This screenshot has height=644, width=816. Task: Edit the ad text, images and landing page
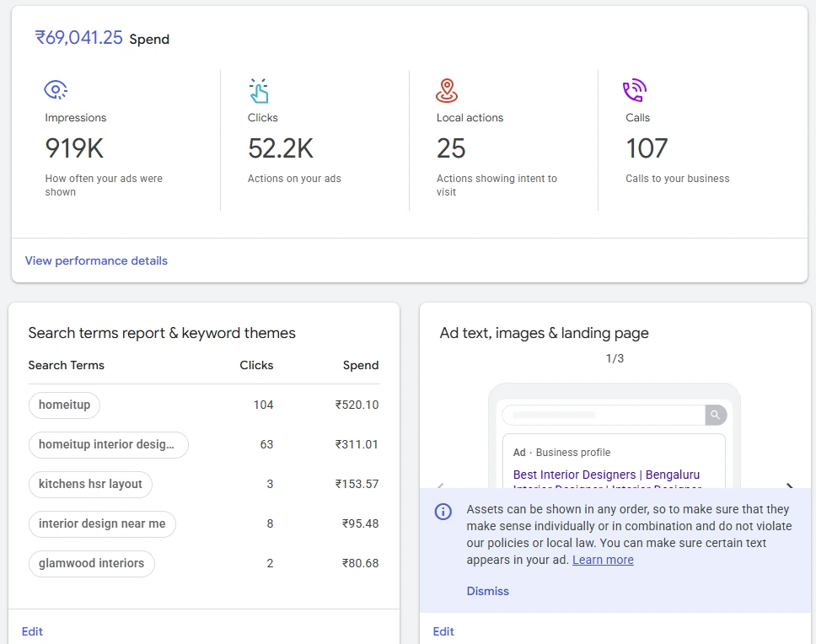[443, 631]
